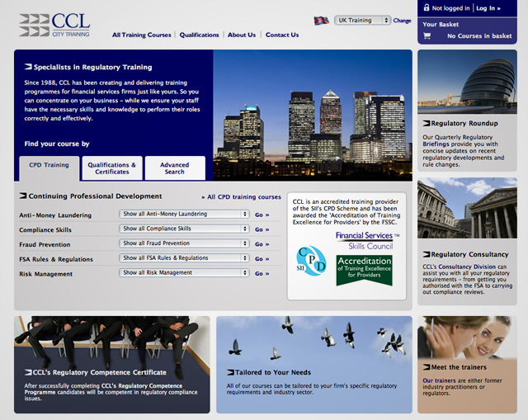Open the Briefings link in Regulatory Roundup
The image size is (528, 420).
click(436, 144)
